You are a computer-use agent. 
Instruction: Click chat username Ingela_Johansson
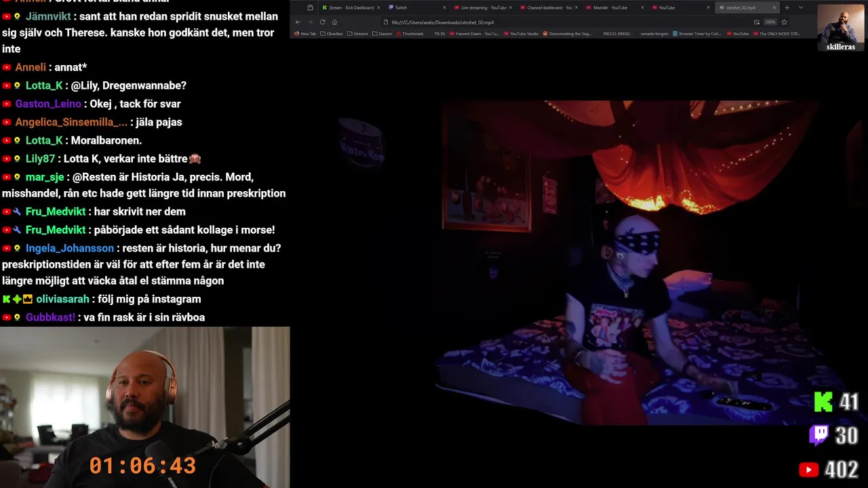point(70,248)
